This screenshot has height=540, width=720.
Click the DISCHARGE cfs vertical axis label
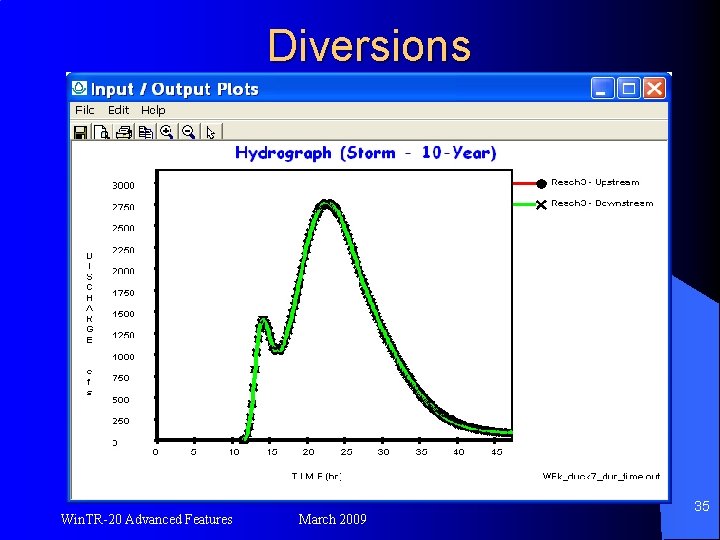[89, 324]
